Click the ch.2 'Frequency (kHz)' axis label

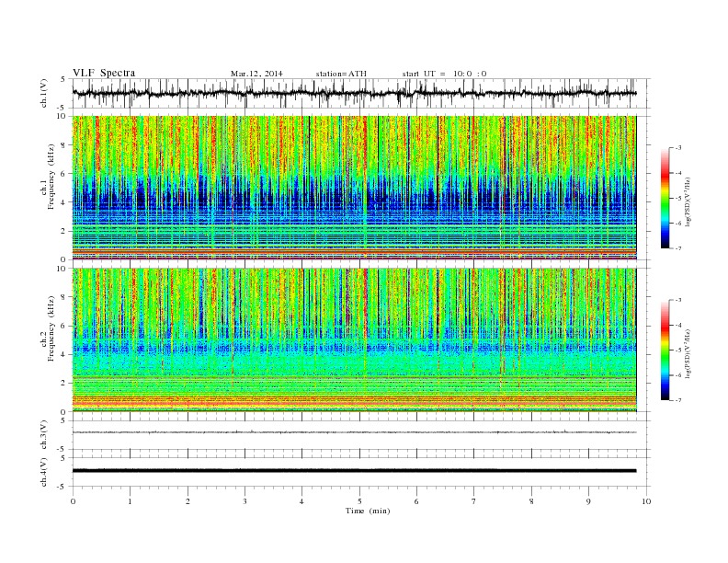tap(51, 327)
